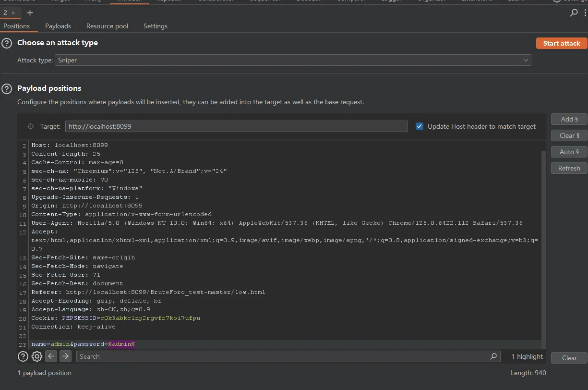Click the help icon beside Choose an attack type
Viewport: 588px width, 390px height.
(x=7, y=43)
